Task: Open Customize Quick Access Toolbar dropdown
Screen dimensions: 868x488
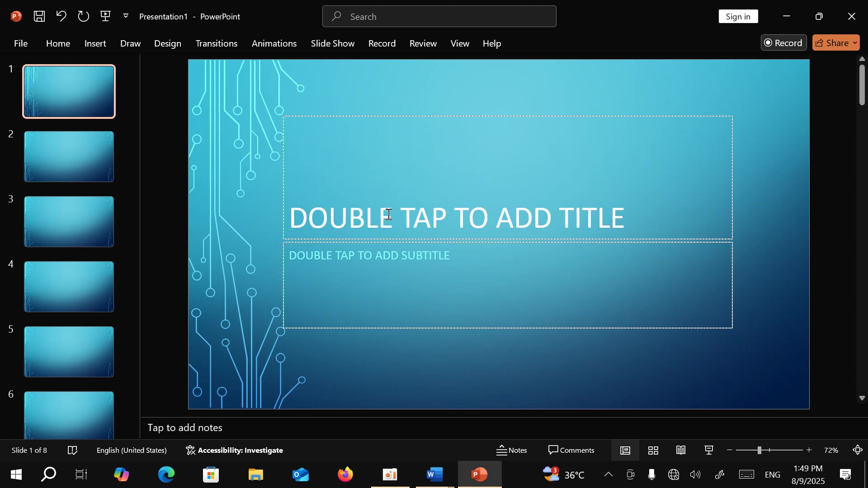Action: [x=126, y=16]
